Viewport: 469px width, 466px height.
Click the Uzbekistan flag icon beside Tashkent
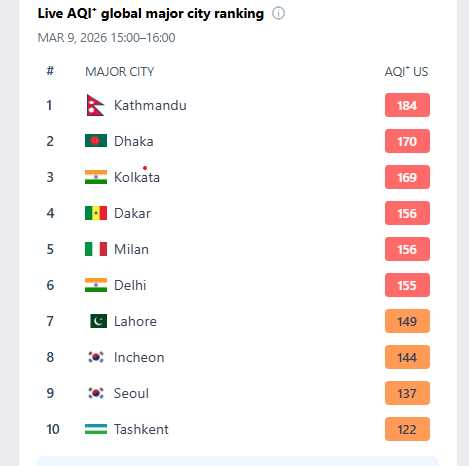pyautogui.click(x=96, y=429)
